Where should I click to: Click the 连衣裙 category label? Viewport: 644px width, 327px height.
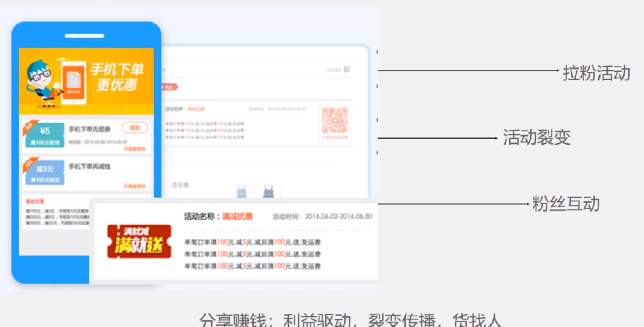[180, 185]
